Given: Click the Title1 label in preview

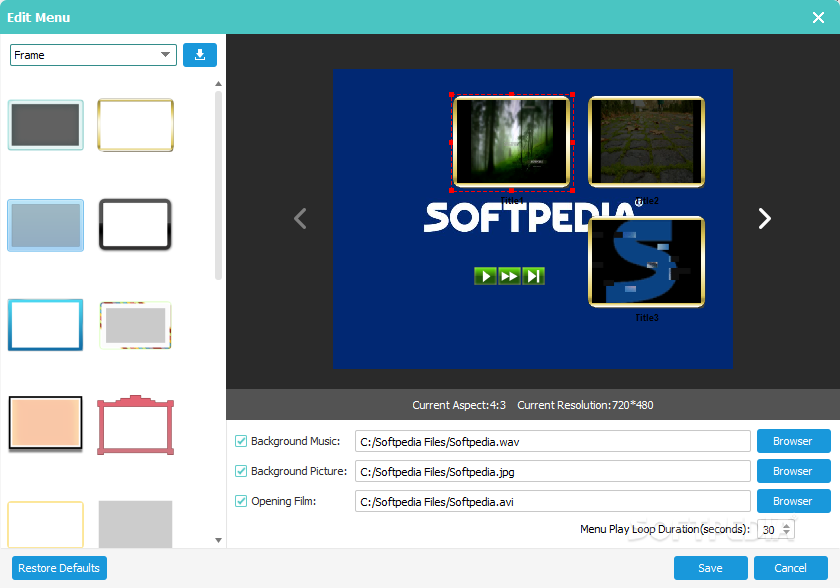Looking at the screenshot, I should (512, 200).
